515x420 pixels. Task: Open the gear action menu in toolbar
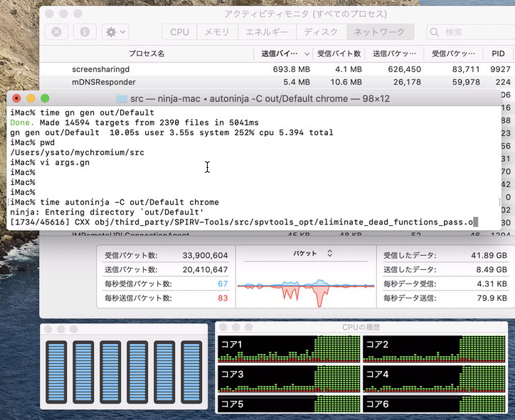[x=115, y=32]
